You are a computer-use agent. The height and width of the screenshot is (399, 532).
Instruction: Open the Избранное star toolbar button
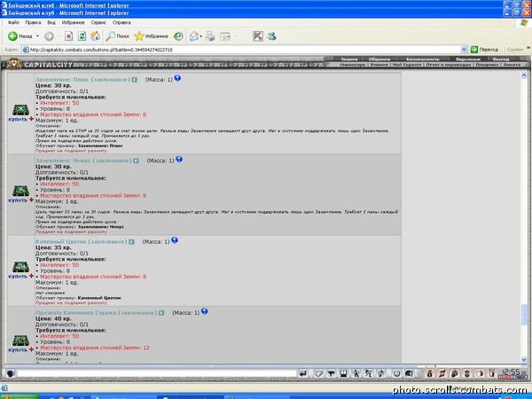(x=151, y=36)
